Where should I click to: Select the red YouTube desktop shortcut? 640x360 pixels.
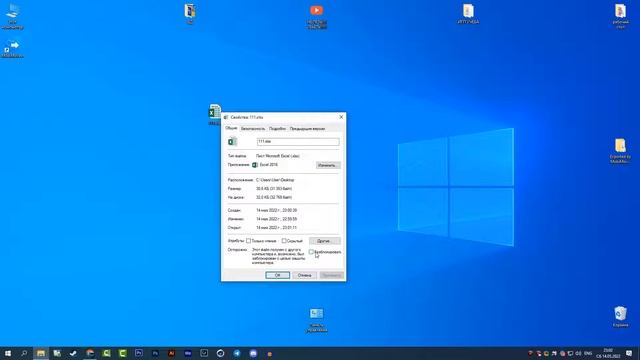click(316, 16)
